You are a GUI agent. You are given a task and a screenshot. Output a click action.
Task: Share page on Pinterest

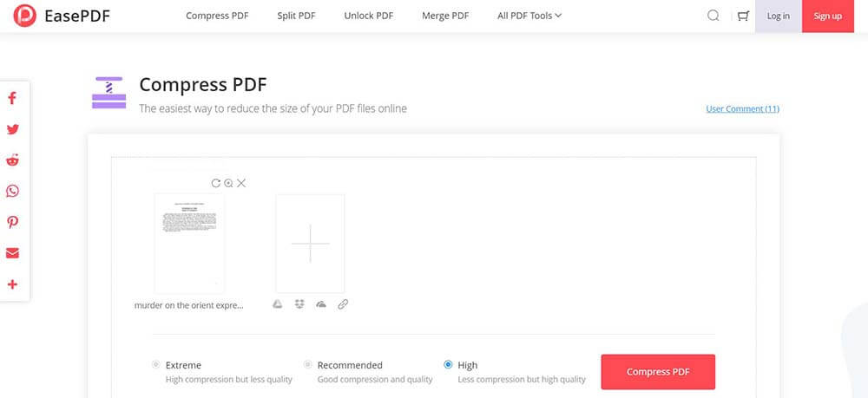pos(12,222)
